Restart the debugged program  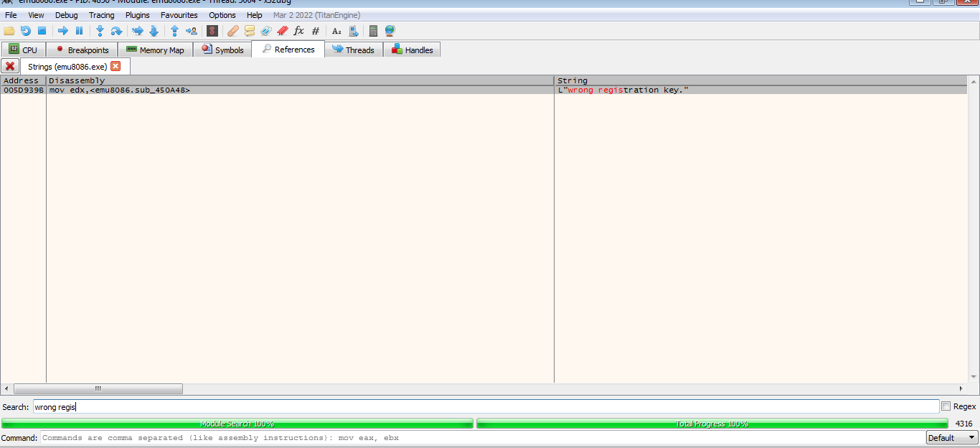click(x=26, y=31)
